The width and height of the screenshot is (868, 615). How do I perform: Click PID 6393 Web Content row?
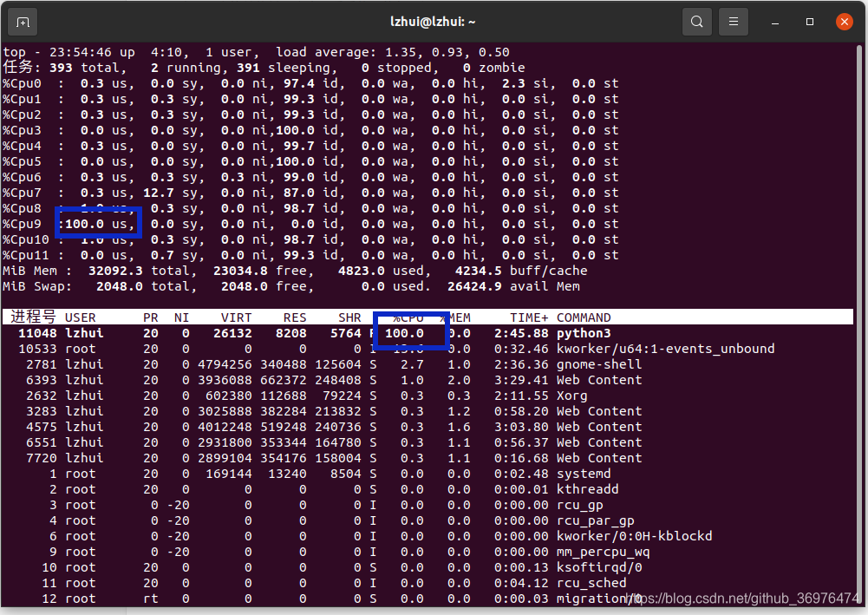click(x=427, y=380)
